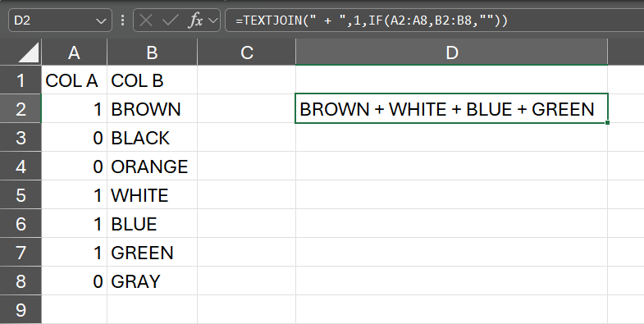Select column C header
Screen dimensions: 644x324
(246, 52)
